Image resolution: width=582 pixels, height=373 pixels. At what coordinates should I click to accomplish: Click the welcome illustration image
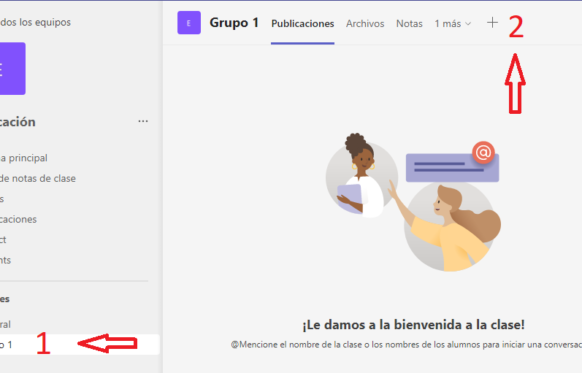tap(413, 202)
